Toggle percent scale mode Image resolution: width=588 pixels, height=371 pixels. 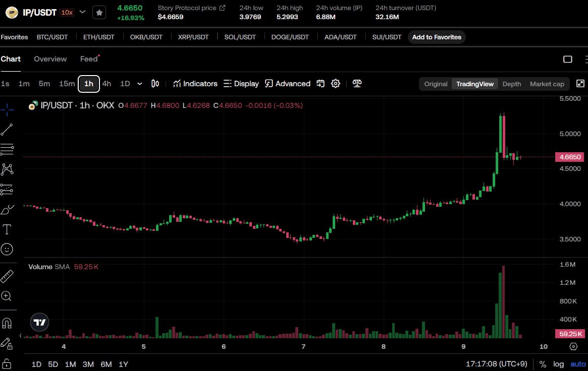(x=543, y=364)
